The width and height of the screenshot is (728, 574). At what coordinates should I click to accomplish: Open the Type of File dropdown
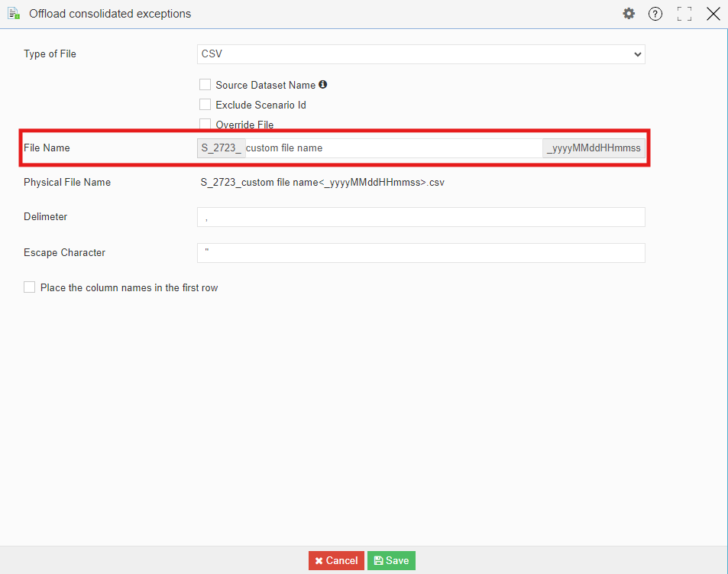coord(421,54)
